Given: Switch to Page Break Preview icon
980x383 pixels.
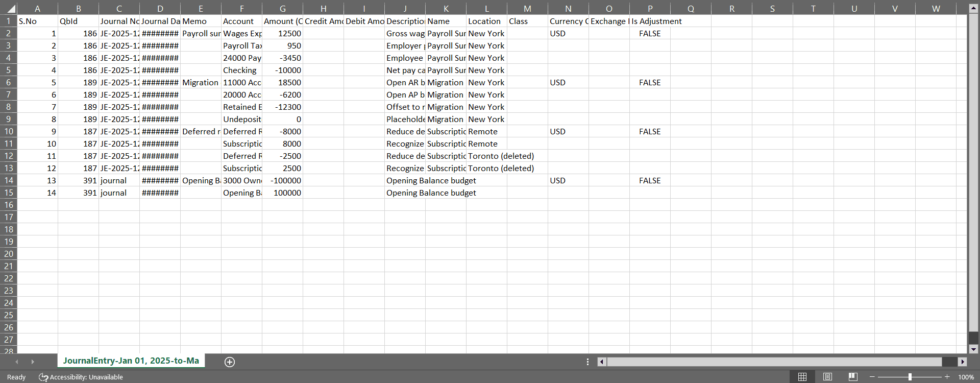Looking at the screenshot, I should click(x=852, y=377).
